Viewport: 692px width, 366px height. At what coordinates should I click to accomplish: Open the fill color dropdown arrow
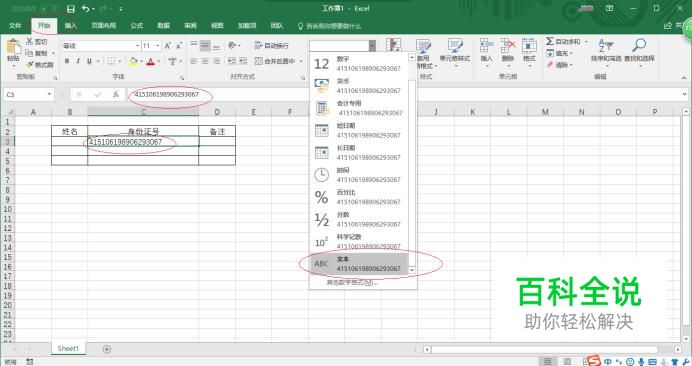click(x=142, y=61)
